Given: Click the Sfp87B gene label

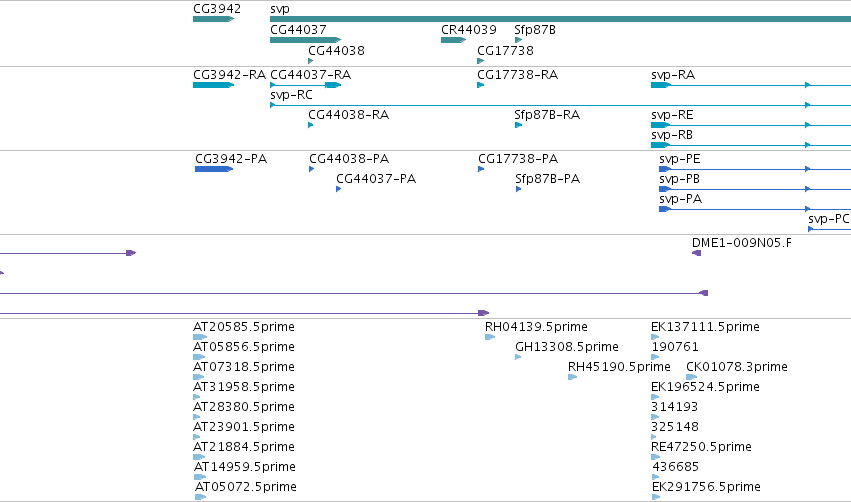Looking at the screenshot, I should (x=535, y=30).
